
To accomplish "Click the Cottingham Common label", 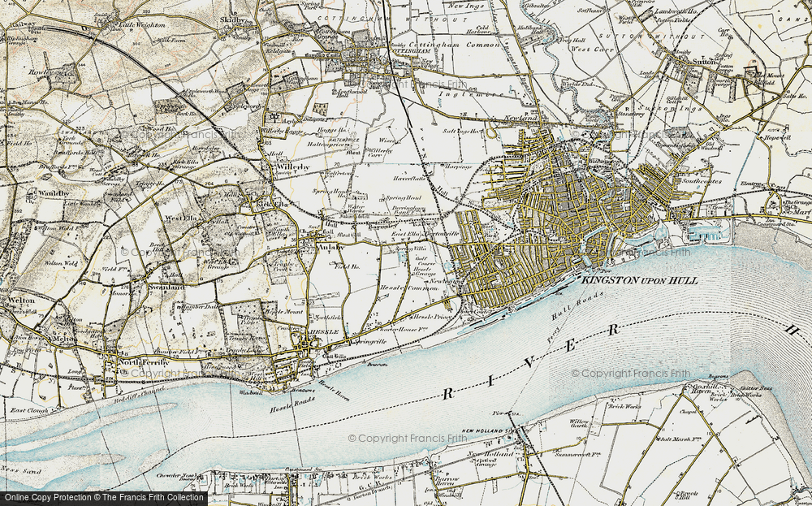I will tap(454, 45).
